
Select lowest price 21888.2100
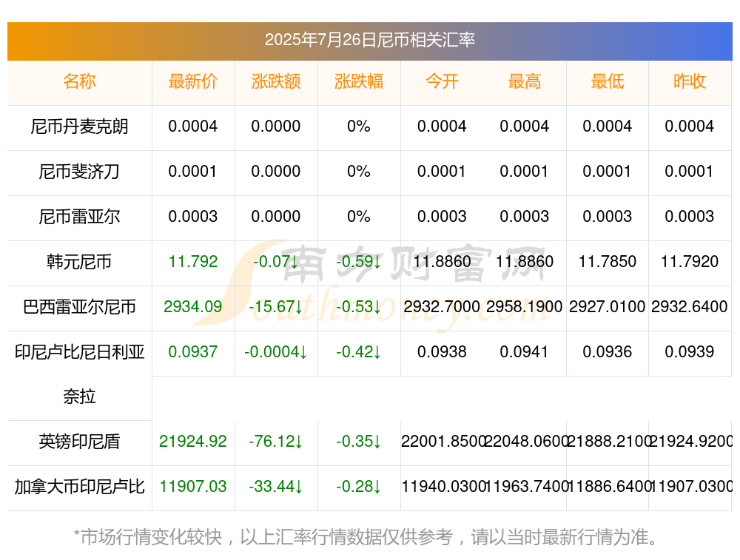click(609, 442)
